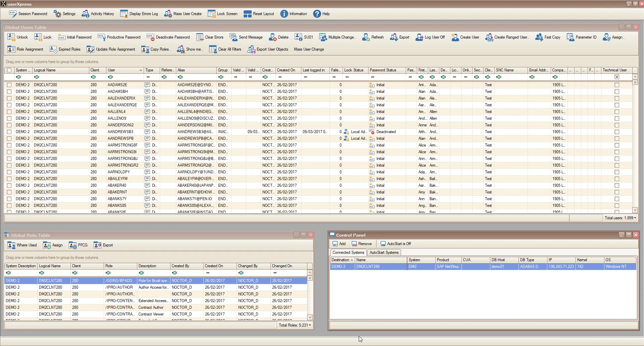Click Assign in Global Role Table
Image resolution: width=644 pixels, height=346 pixels.
click(x=53, y=245)
